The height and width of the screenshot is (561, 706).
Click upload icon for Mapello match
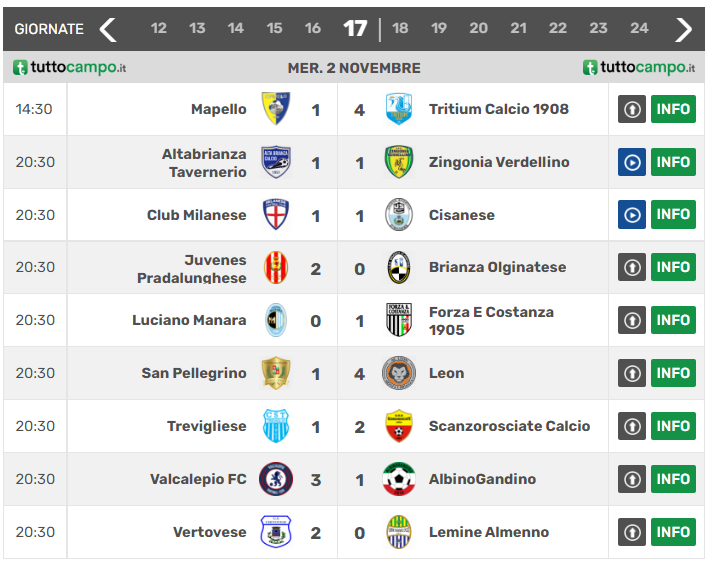[x=631, y=109]
